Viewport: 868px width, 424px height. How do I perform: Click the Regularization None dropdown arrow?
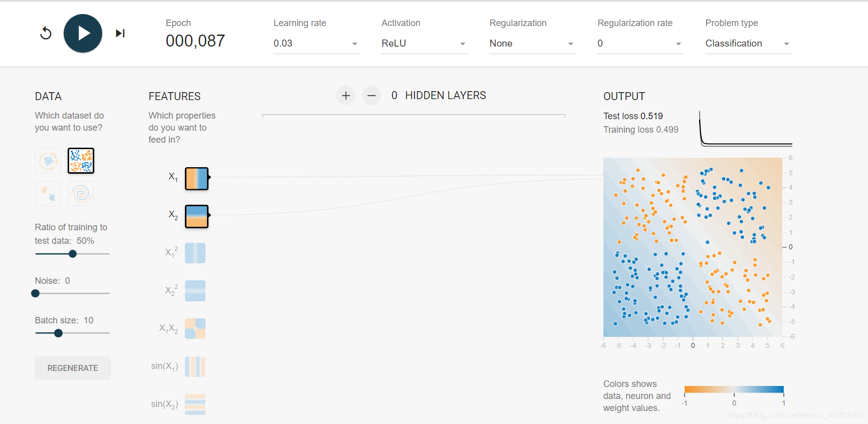(570, 44)
